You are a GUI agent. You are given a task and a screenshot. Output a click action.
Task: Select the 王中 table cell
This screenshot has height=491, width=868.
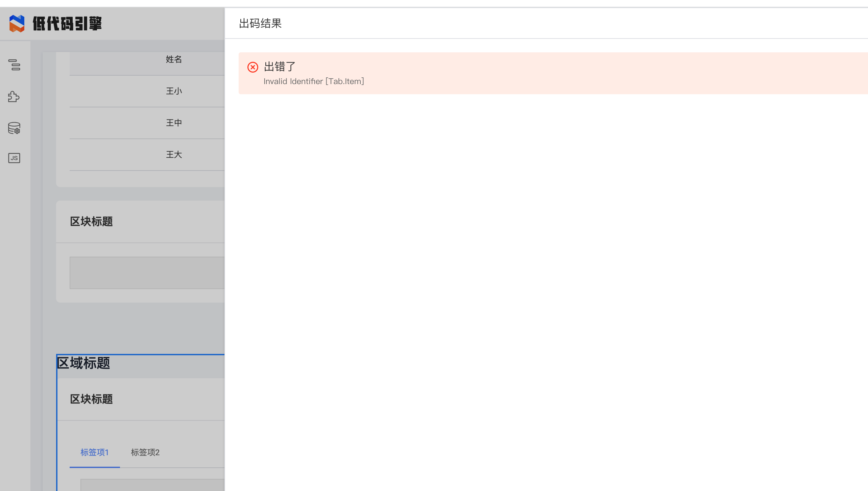(x=174, y=123)
